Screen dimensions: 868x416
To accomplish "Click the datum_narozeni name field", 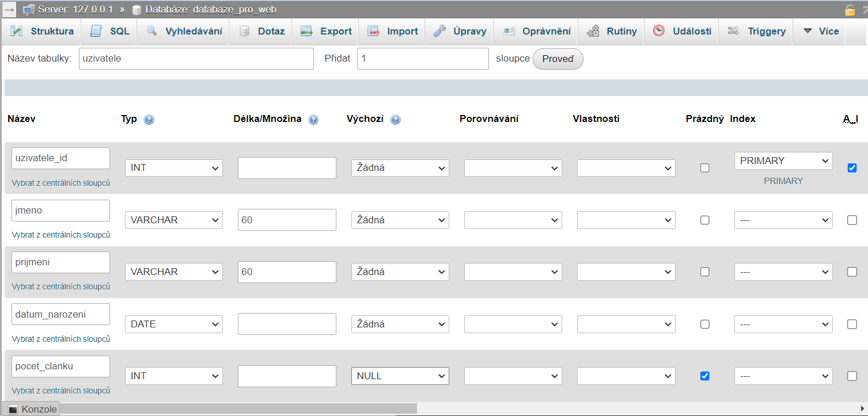I will click(60, 314).
